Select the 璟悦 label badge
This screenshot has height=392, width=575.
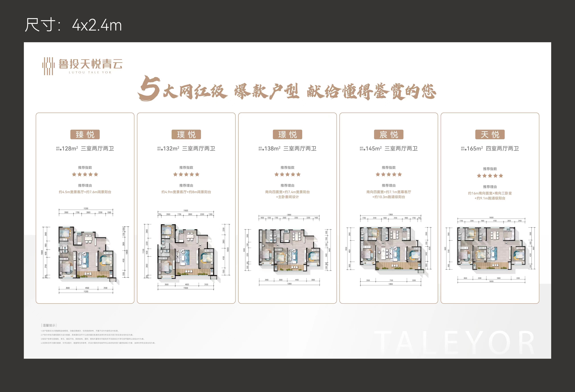[287, 134]
